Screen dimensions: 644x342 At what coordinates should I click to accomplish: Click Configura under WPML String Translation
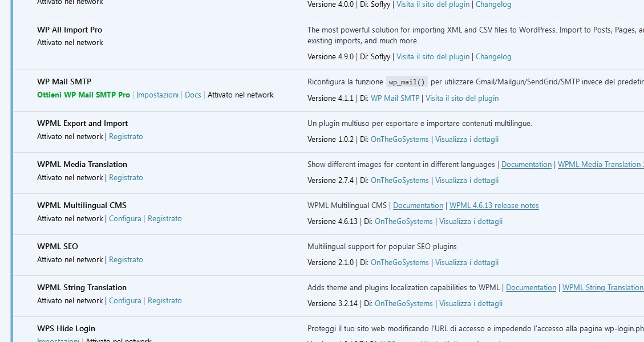click(x=125, y=300)
